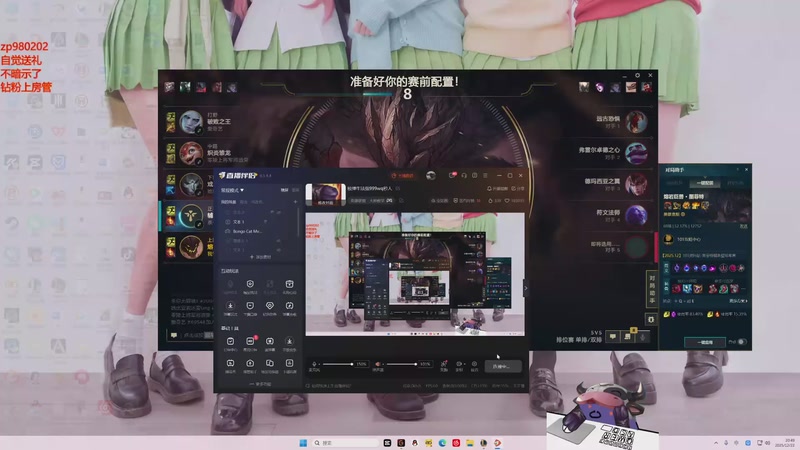Adjust the microphone volume slider
The width and height of the screenshot is (800, 450).
(x=338, y=364)
